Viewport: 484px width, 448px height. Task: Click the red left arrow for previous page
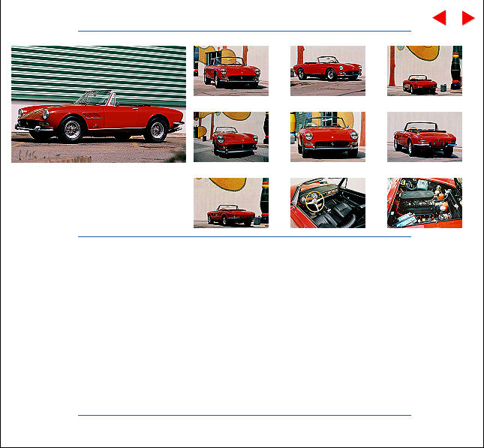(440, 17)
